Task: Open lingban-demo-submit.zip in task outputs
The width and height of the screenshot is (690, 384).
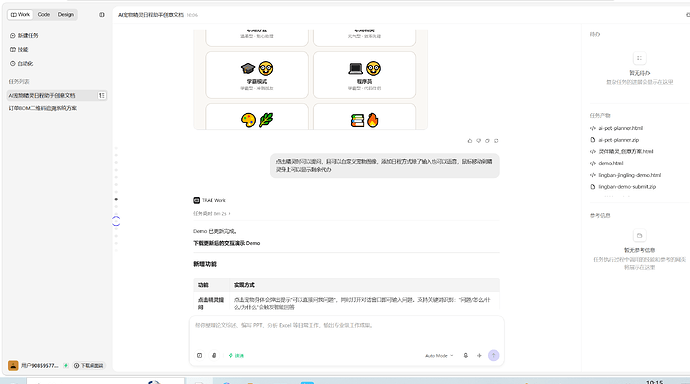Action: pos(627,187)
